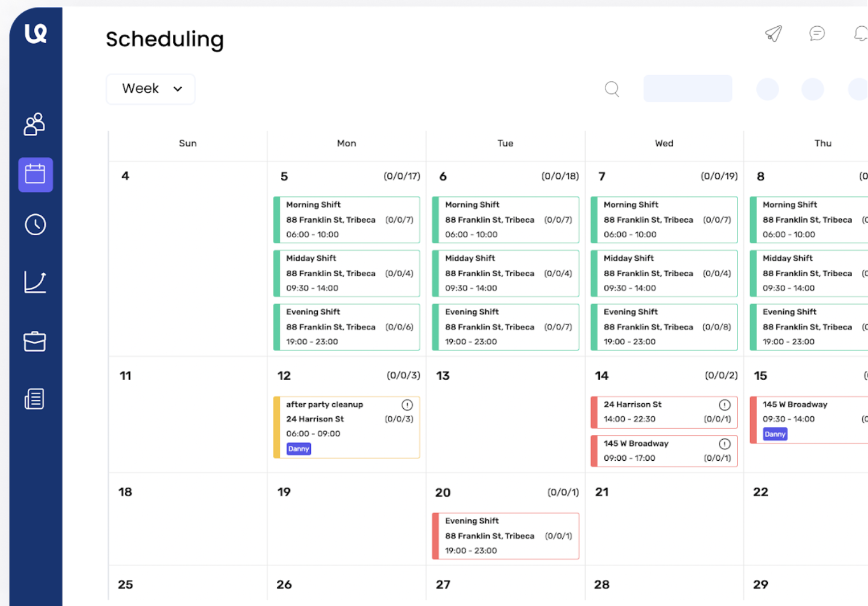The image size is (868, 606).
Task: Click the search magnifier icon
Action: (612, 89)
